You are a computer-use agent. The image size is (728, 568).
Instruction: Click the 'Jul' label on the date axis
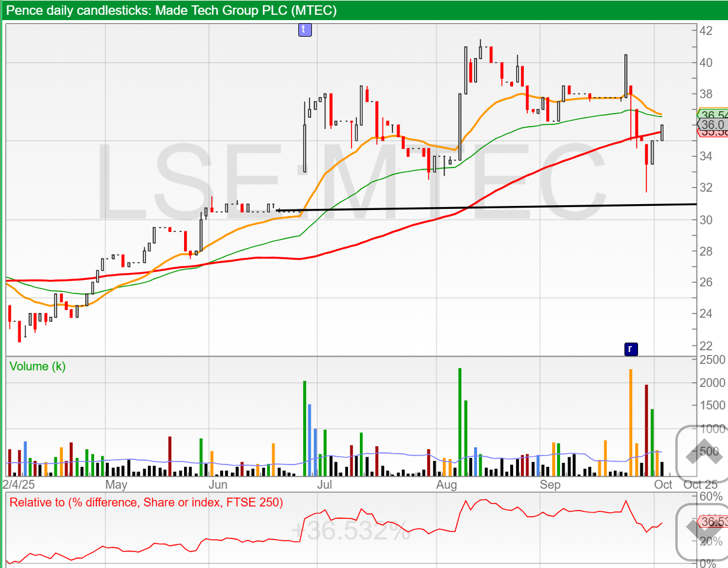coord(324,485)
